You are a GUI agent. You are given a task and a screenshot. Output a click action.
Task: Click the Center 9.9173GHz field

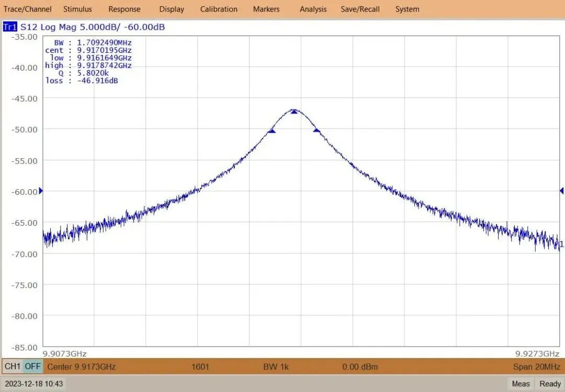point(82,367)
